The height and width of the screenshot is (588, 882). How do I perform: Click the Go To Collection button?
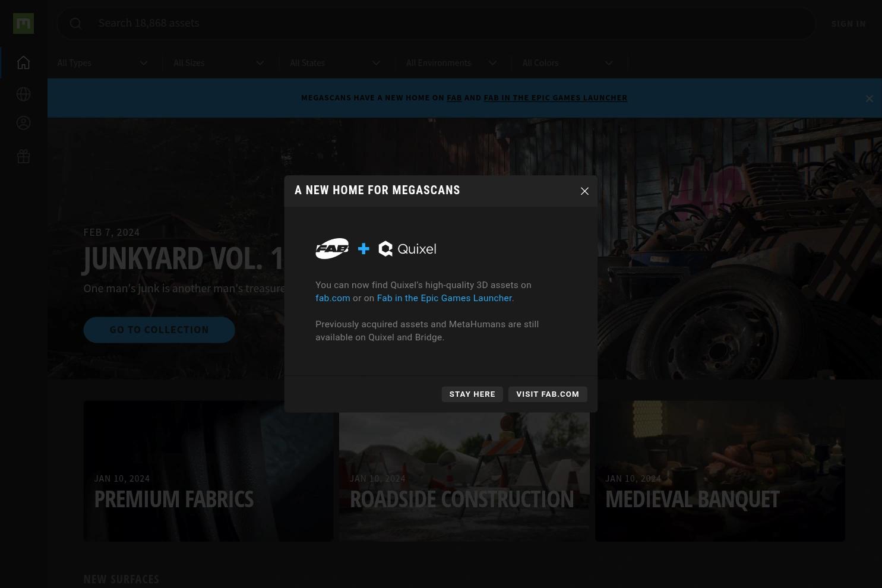tap(159, 330)
